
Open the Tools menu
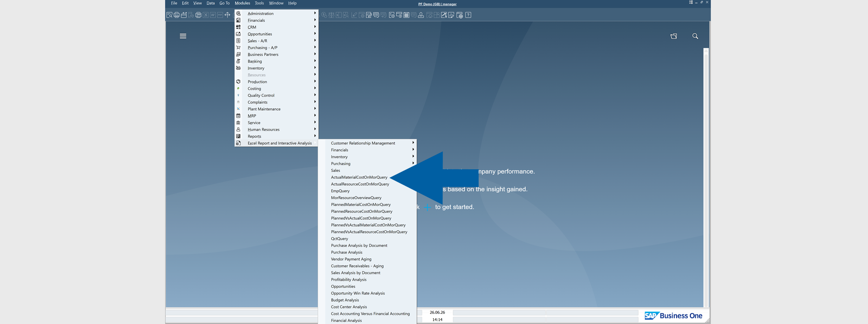pyautogui.click(x=259, y=3)
